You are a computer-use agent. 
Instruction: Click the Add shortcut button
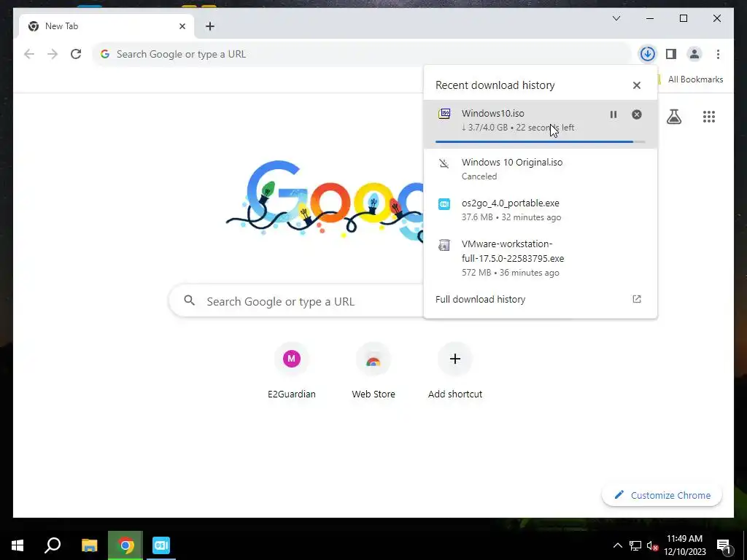[455, 370]
